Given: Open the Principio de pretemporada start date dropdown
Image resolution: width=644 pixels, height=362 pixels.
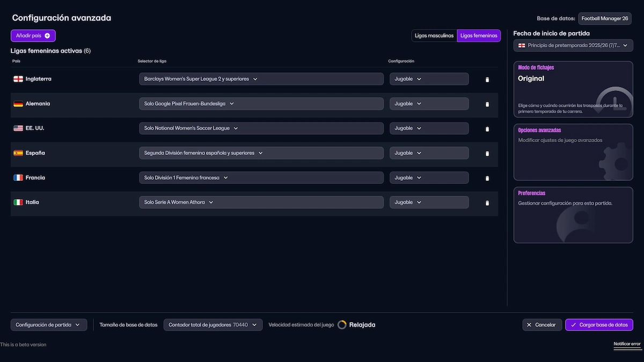Looking at the screenshot, I should (573, 46).
